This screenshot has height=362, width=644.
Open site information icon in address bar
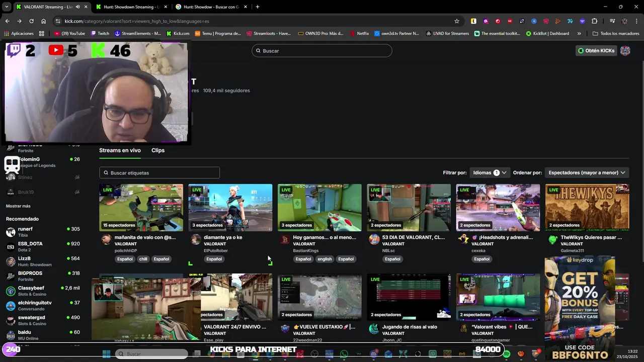pyautogui.click(x=58, y=21)
